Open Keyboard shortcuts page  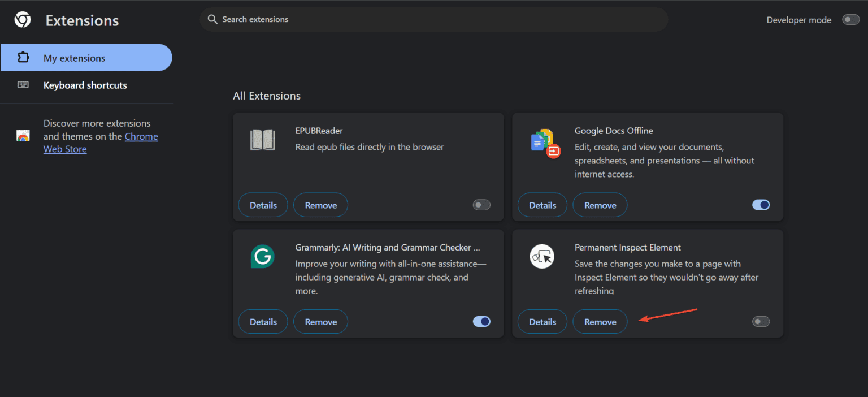click(x=86, y=85)
